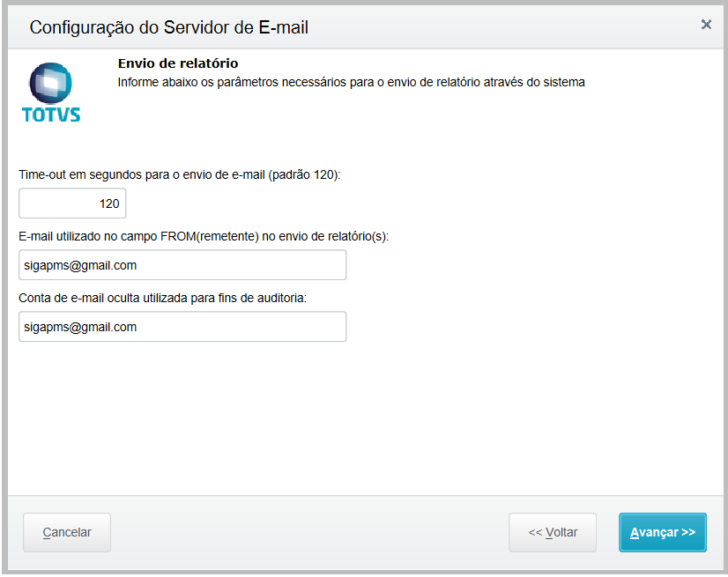Screen dimensions: 728x577
Task: Click the 'Informe abaixo os parâmetros' description text
Action: [351, 82]
